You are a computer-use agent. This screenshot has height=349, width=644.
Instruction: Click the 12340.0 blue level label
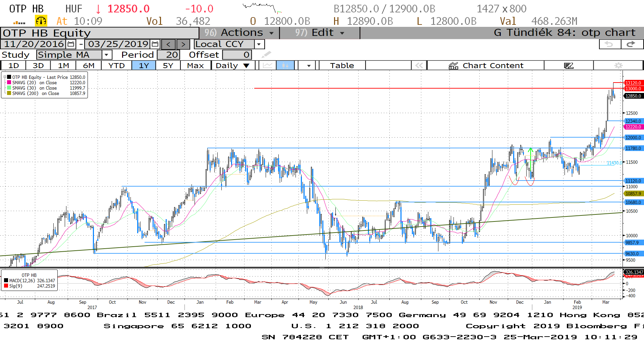633,121
